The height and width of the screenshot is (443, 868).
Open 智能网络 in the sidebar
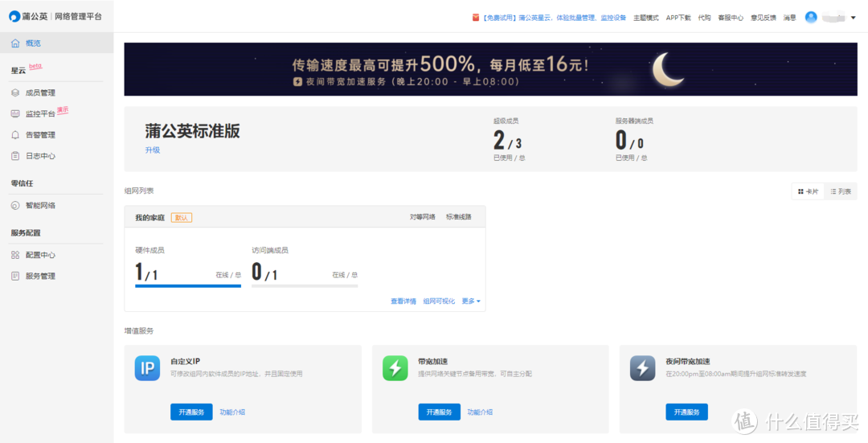tap(40, 206)
